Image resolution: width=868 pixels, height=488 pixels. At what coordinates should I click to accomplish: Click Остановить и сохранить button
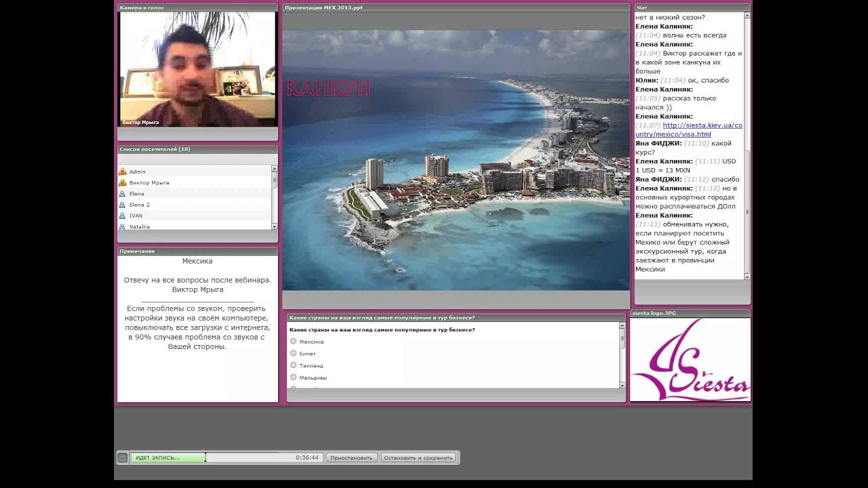click(x=418, y=457)
